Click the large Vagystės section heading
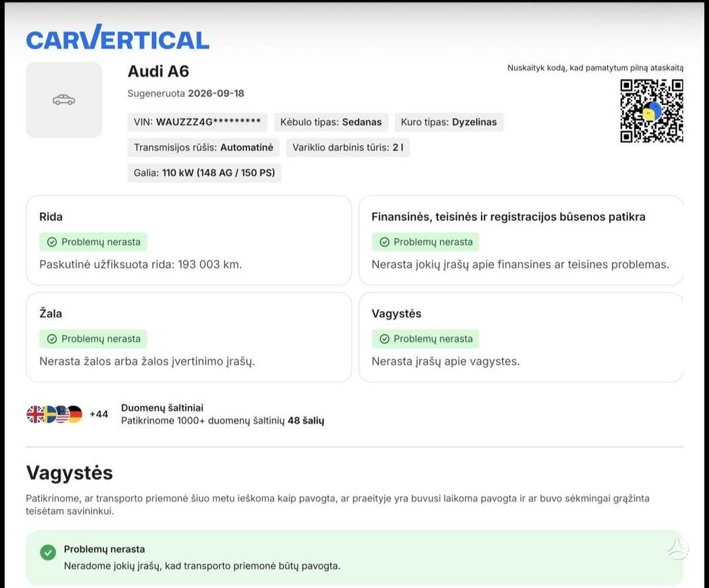 pyautogui.click(x=70, y=474)
